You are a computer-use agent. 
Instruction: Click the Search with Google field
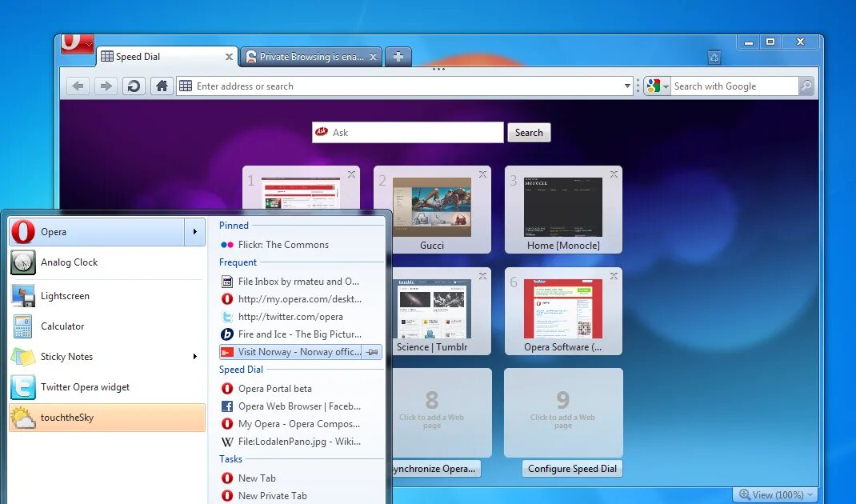[x=735, y=86]
